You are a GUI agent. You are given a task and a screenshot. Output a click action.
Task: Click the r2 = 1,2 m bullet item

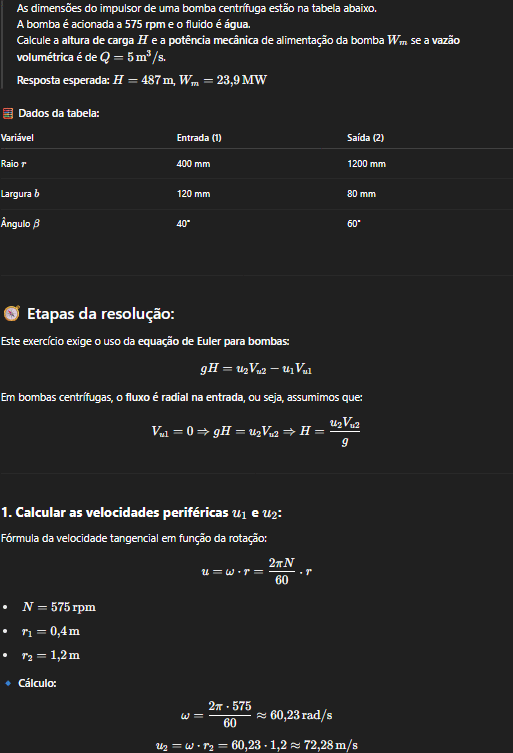[x=50, y=656]
